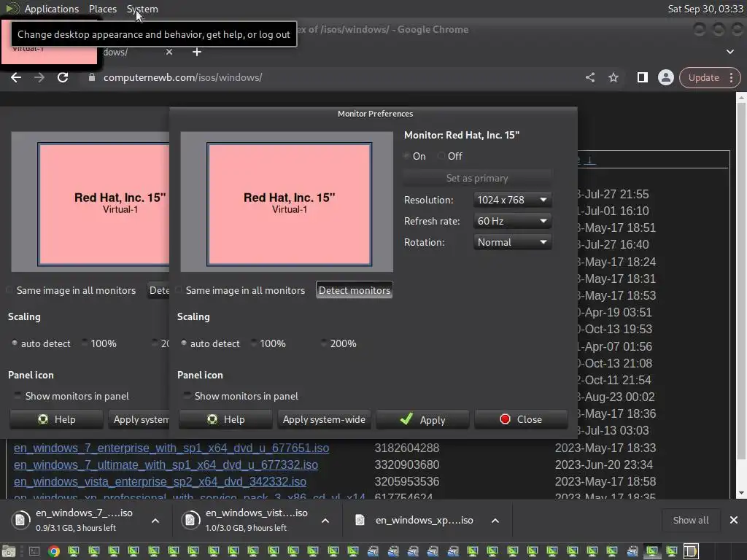The image size is (747, 560).
Task: Open the Places menu
Action: (102, 9)
